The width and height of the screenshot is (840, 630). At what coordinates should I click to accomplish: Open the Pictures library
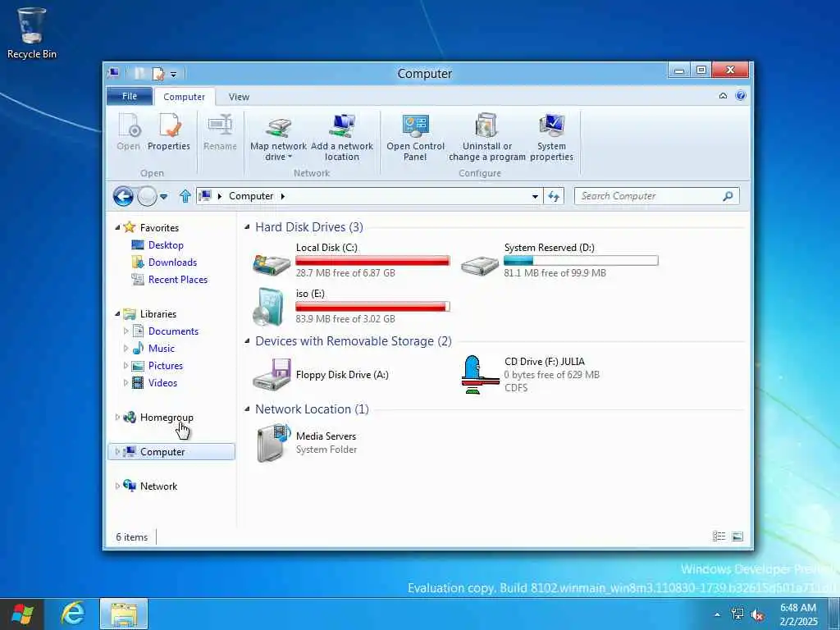click(166, 365)
